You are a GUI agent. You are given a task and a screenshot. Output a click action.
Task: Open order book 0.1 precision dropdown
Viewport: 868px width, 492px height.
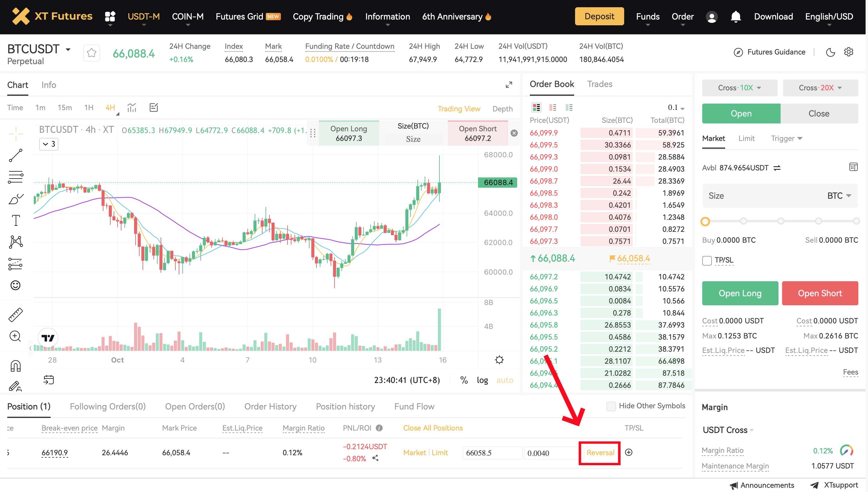coord(676,108)
